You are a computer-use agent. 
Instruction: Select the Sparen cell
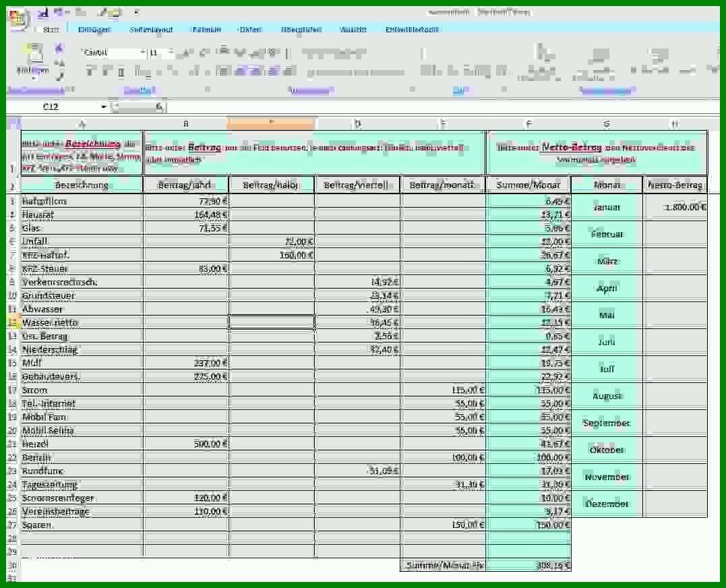82,525
